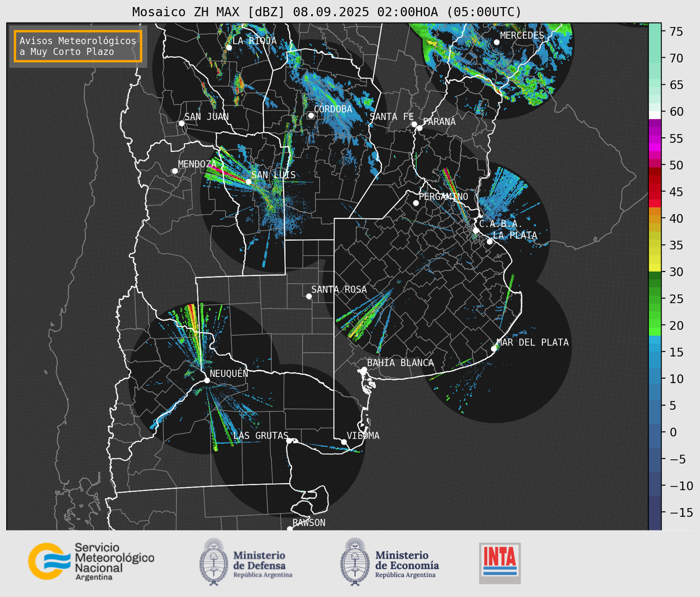This screenshot has height=597, width=700.
Task: Click the NEUQUÉN label text
Action: click(229, 373)
